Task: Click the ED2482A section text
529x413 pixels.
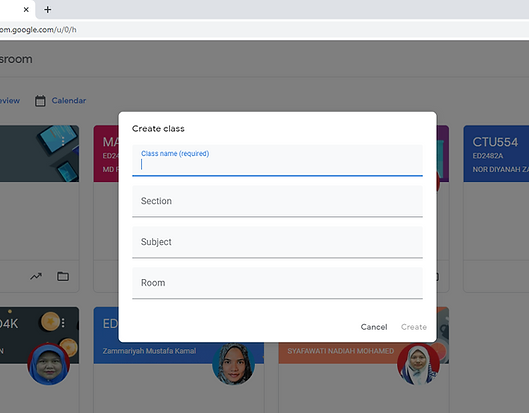Action: click(488, 156)
